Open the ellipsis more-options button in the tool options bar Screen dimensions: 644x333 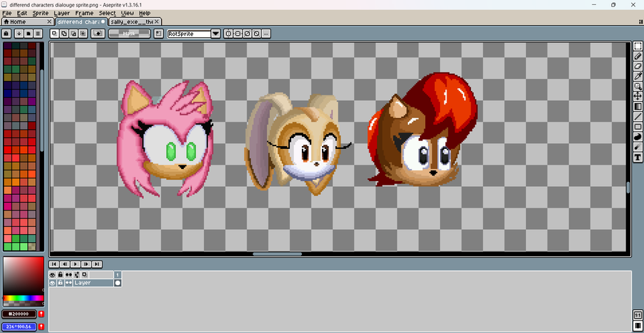pyautogui.click(x=266, y=33)
